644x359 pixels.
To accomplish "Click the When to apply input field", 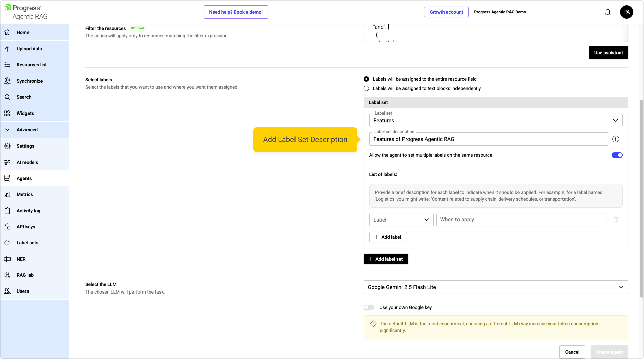I will point(521,220).
